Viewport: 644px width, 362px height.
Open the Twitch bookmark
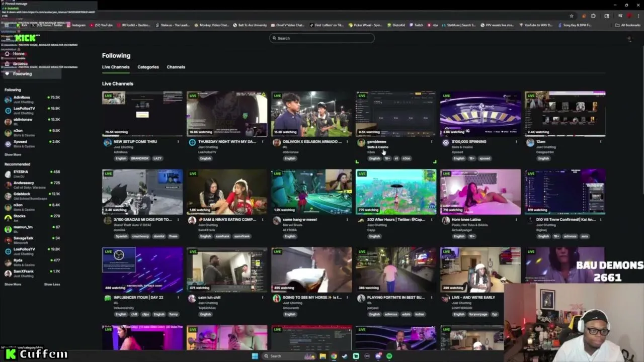click(x=416, y=25)
